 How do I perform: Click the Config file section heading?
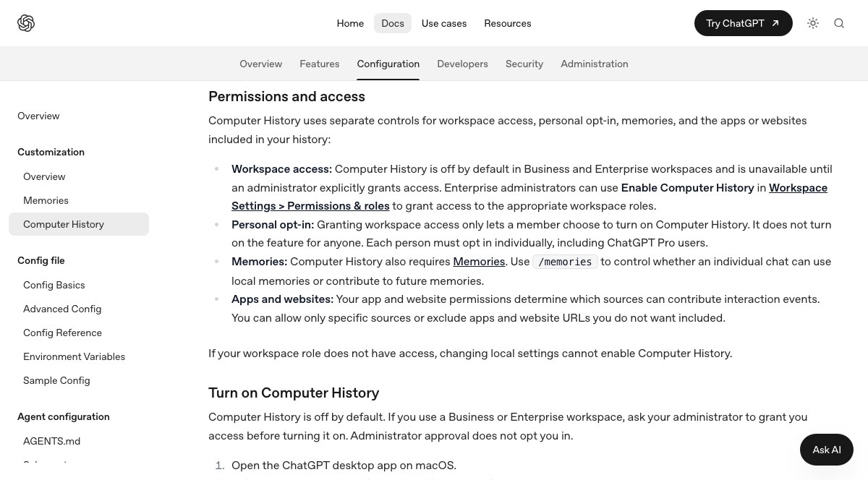click(x=41, y=260)
